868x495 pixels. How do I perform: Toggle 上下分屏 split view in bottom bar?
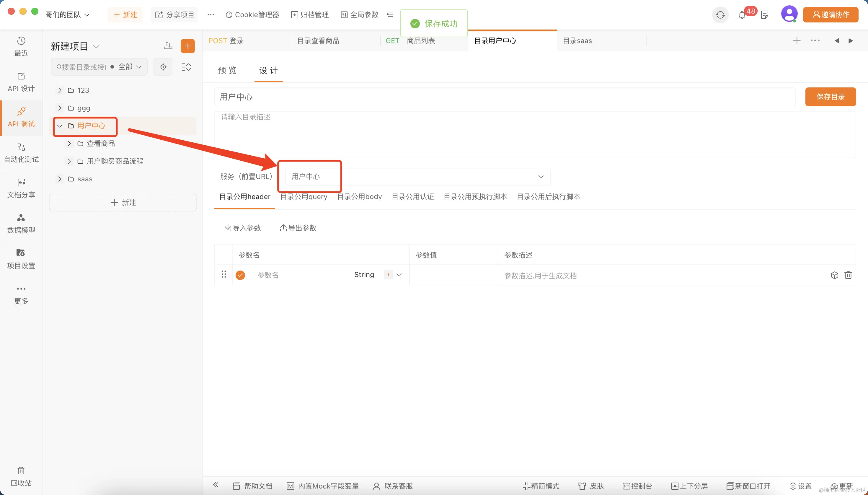click(x=689, y=486)
